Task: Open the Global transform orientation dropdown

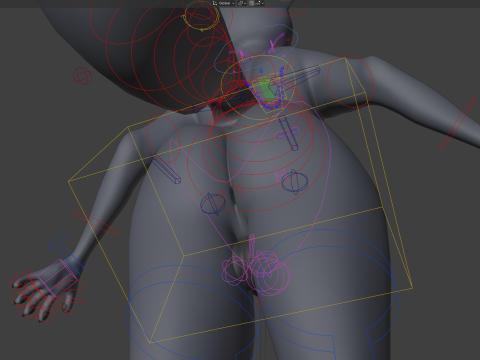Action: coord(224,3)
